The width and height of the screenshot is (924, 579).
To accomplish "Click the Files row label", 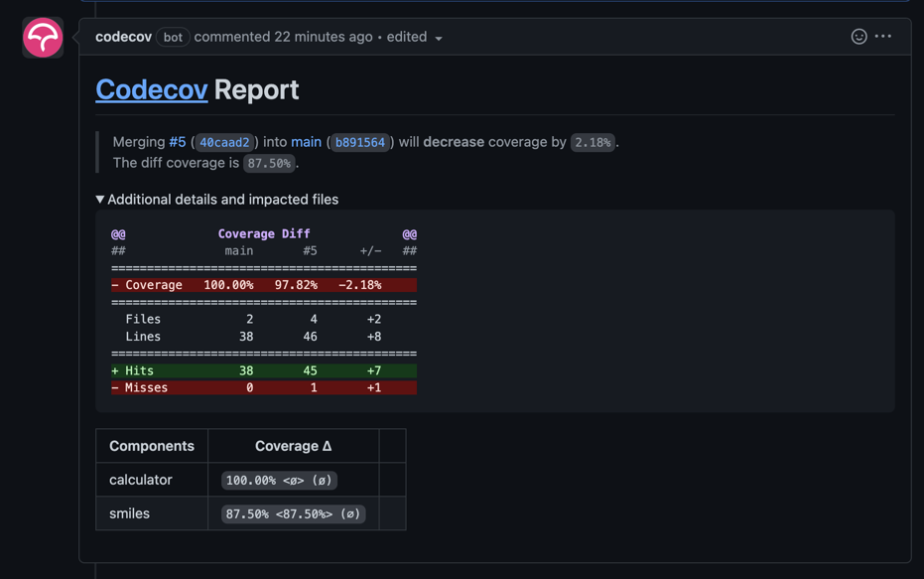I will coord(143,319).
